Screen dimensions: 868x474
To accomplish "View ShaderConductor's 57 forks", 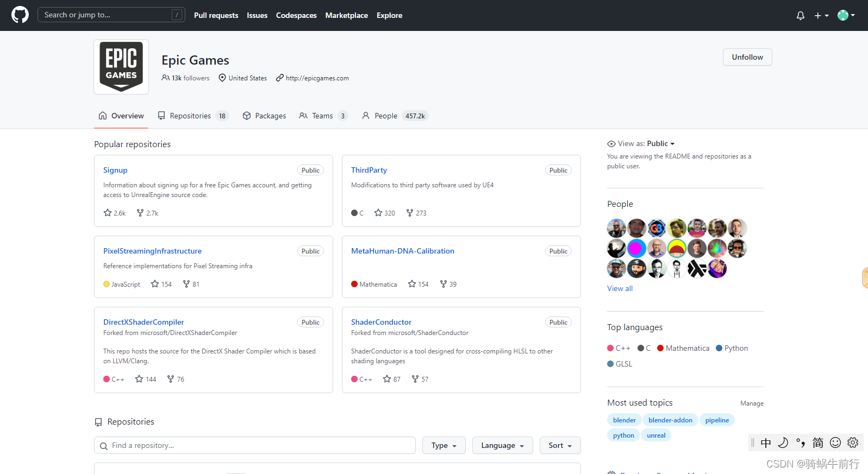I will coord(420,379).
